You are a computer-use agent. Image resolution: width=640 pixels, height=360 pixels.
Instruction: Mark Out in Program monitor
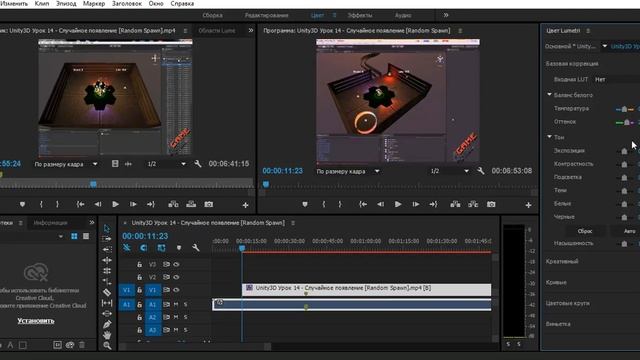click(x=340, y=204)
